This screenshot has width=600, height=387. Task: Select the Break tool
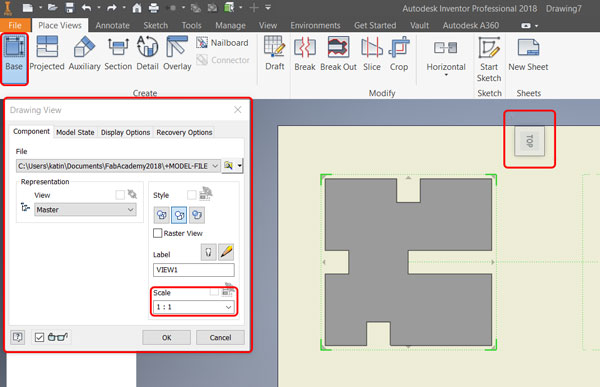tap(305, 54)
